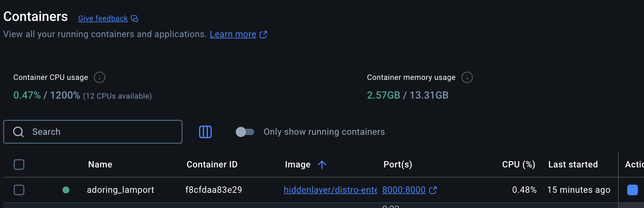This screenshot has height=208, width=644.
Task: Open the Give feedback link
Action: pyautogui.click(x=103, y=19)
